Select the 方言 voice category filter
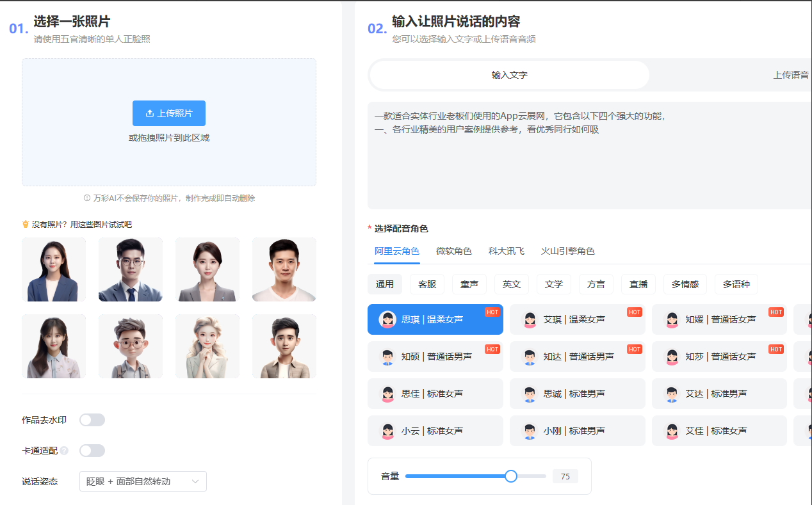Screen dimensions: 812x505 (596, 284)
